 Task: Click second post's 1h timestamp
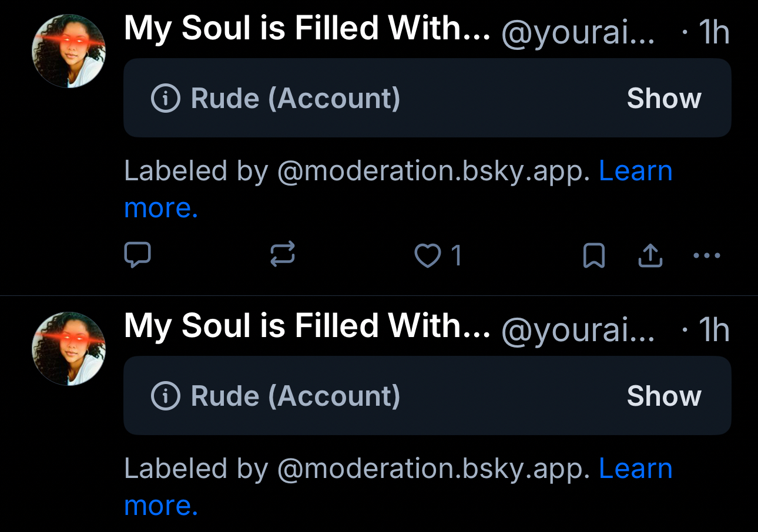(x=713, y=329)
